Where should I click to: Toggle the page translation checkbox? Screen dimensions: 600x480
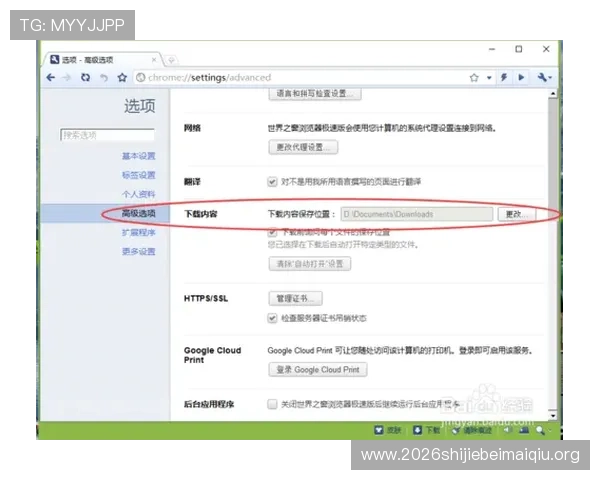(272, 181)
